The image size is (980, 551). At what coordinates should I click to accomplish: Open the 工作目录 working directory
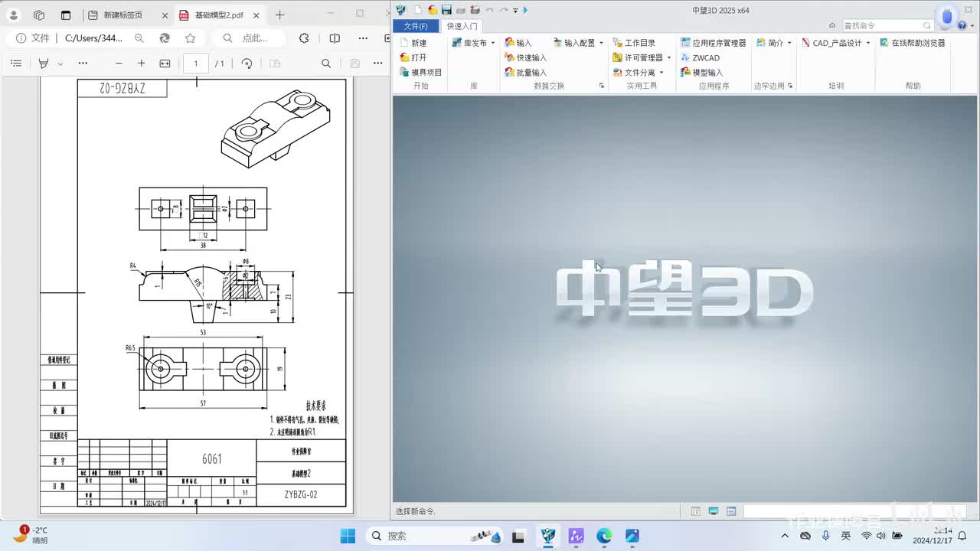click(634, 43)
